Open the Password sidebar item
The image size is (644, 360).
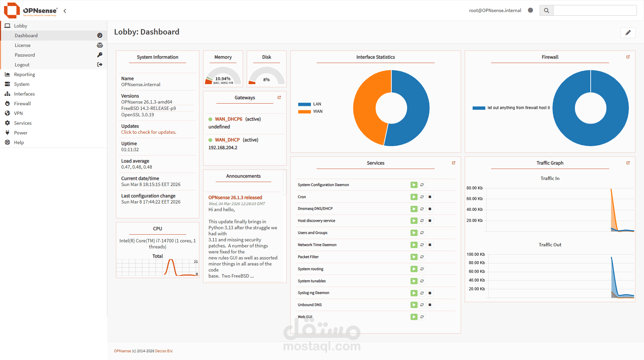pyautogui.click(x=54, y=55)
